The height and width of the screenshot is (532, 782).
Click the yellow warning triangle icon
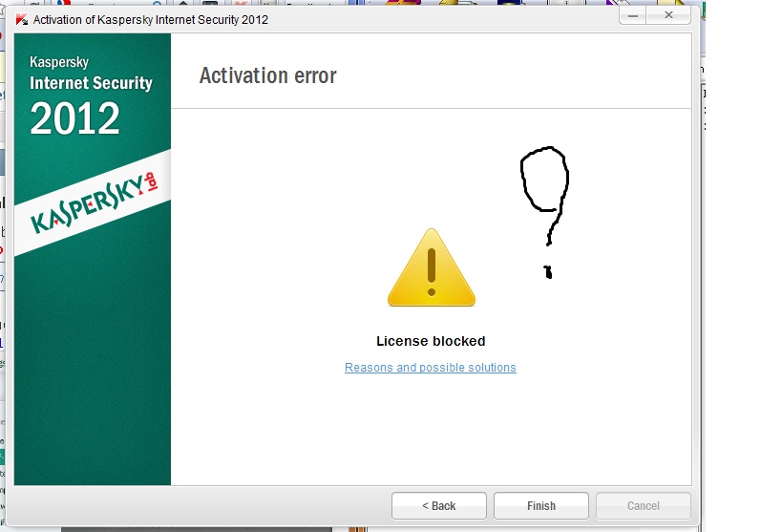[432, 268]
